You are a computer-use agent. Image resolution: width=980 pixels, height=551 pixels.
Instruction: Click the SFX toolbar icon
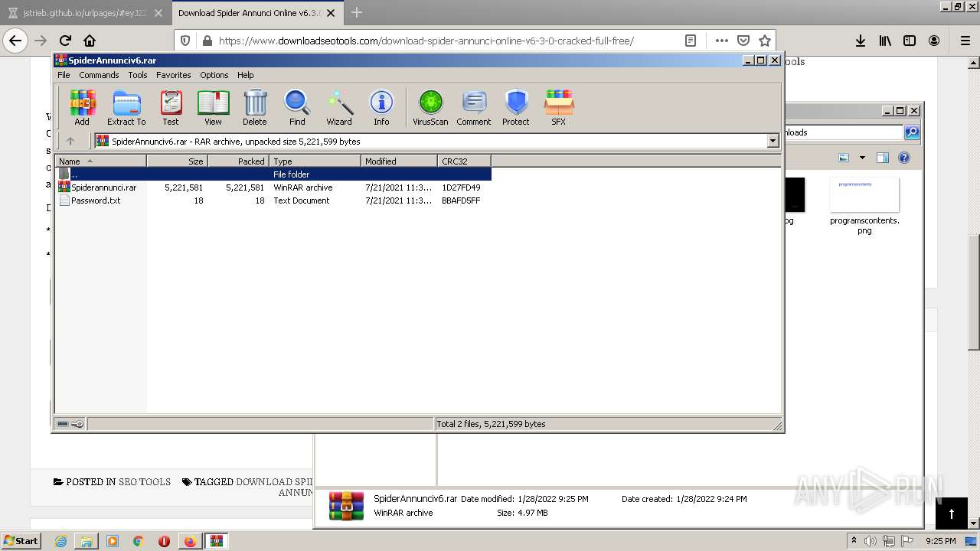point(559,107)
